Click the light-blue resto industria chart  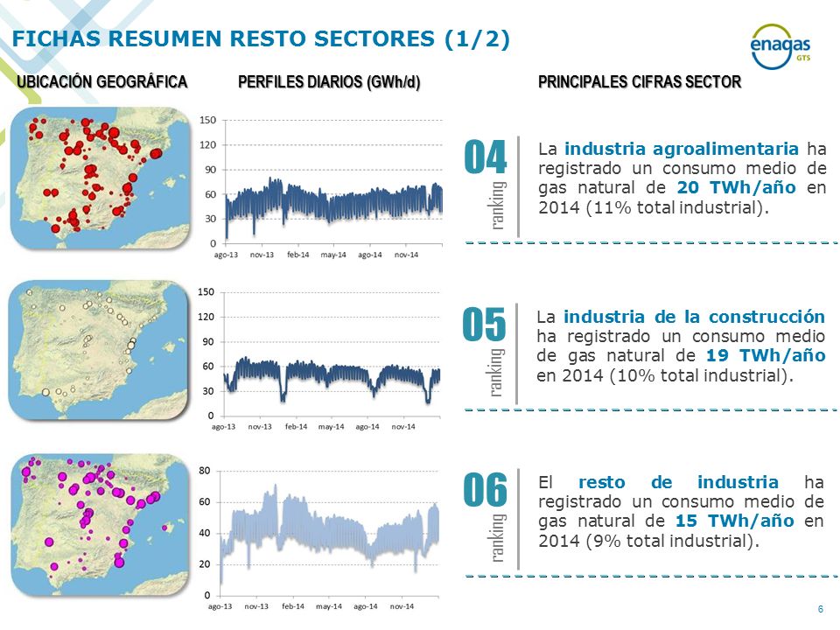(318, 538)
